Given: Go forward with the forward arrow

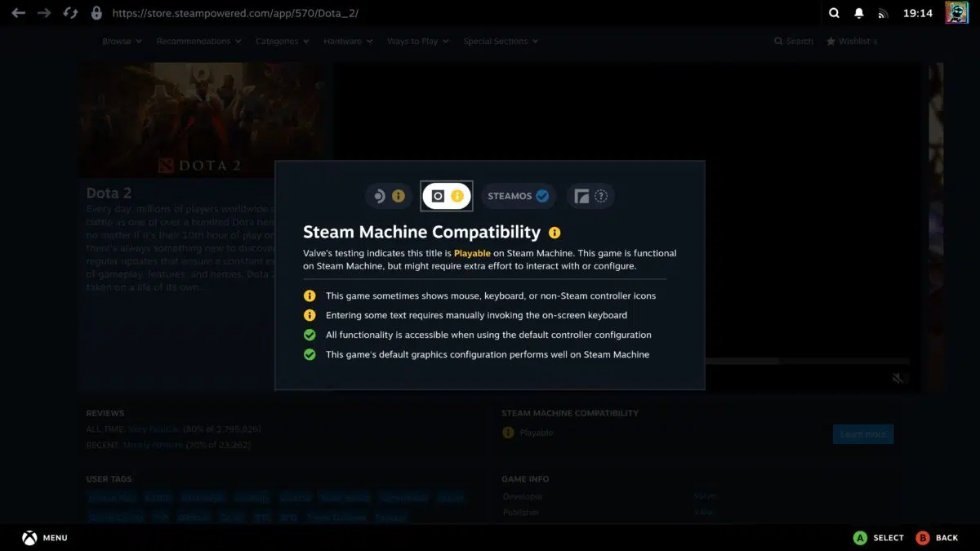Looking at the screenshot, I should (x=44, y=13).
